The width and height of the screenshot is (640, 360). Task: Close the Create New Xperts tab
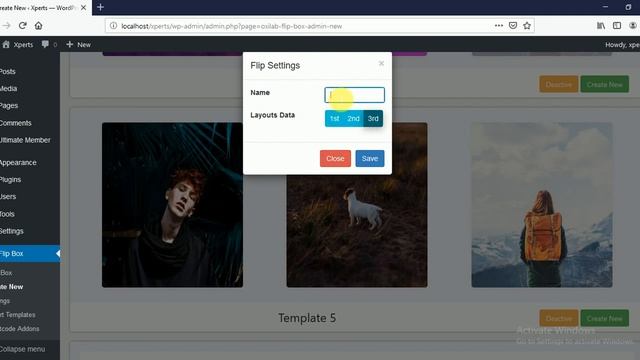point(83,7)
